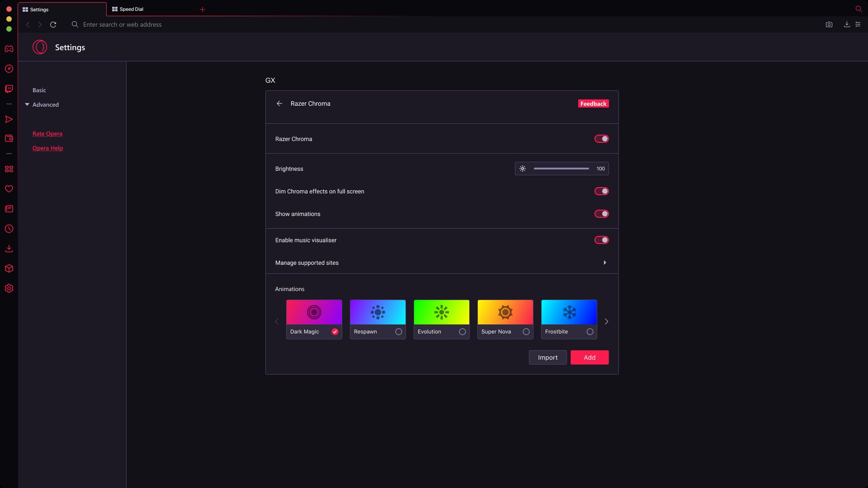Expand Manage supported sites
Image resolution: width=868 pixels, height=488 pixels.
coord(604,263)
